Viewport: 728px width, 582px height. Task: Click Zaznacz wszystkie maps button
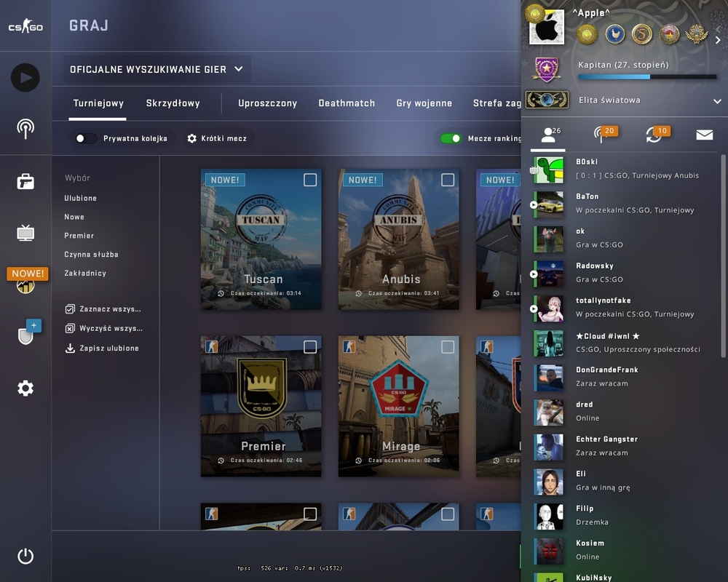[x=103, y=309]
